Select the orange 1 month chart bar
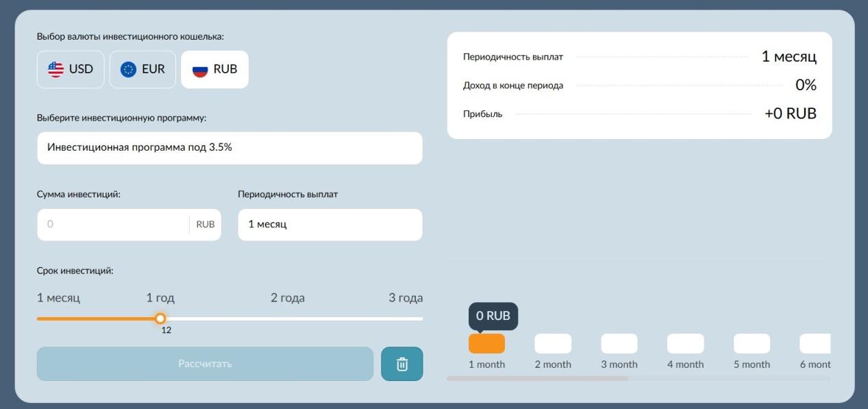The height and width of the screenshot is (409, 868). 486,344
